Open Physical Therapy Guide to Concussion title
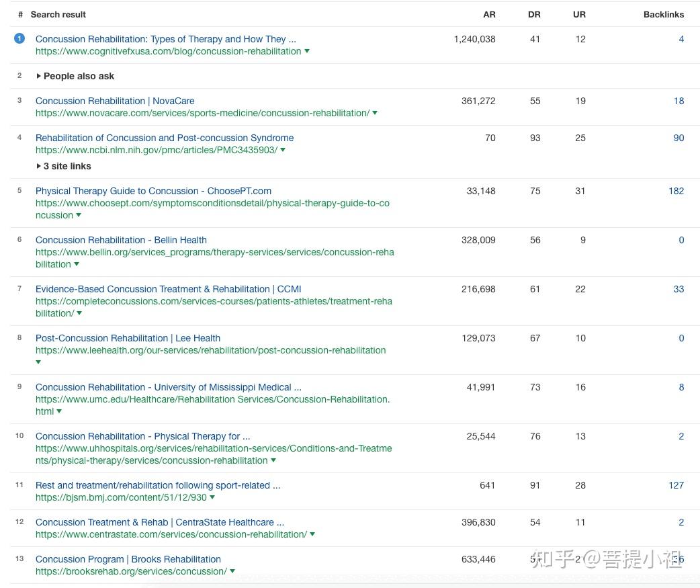Screen dimensions: 700x588 pos(153,191)
